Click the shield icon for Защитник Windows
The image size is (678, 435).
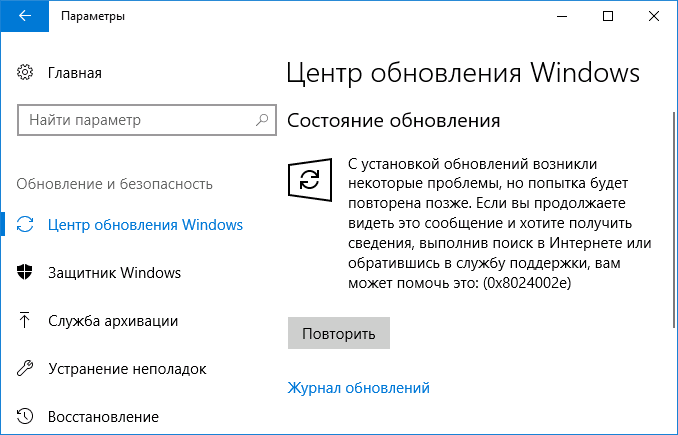click(27, 273)
